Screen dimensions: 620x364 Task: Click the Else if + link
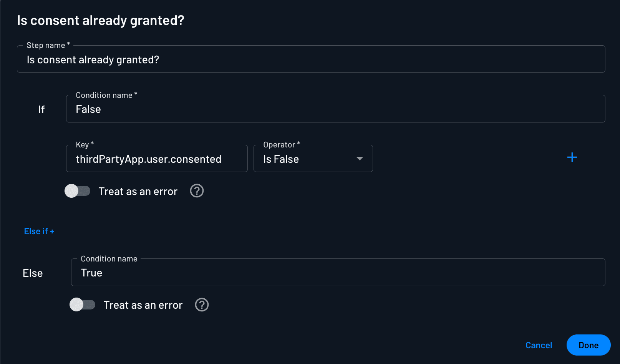39,231
